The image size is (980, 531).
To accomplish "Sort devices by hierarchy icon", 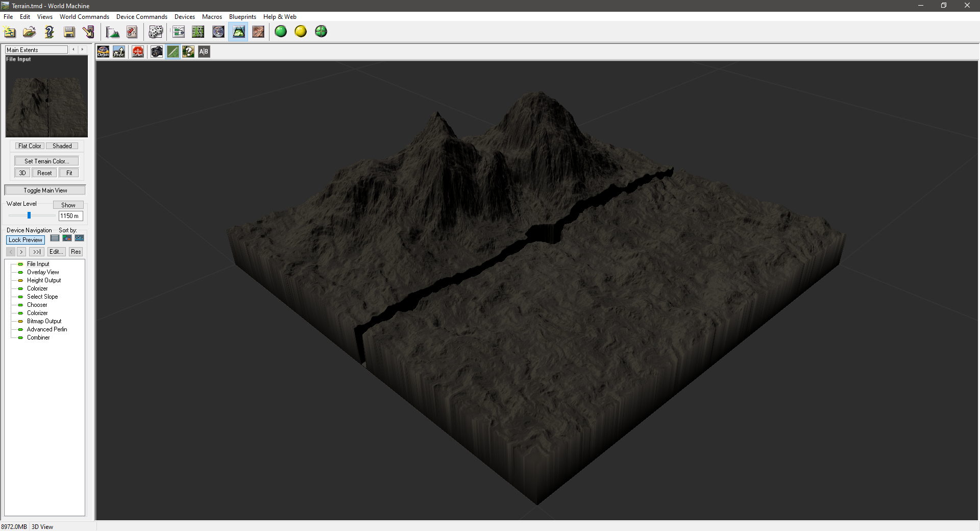I will point(79,238).
